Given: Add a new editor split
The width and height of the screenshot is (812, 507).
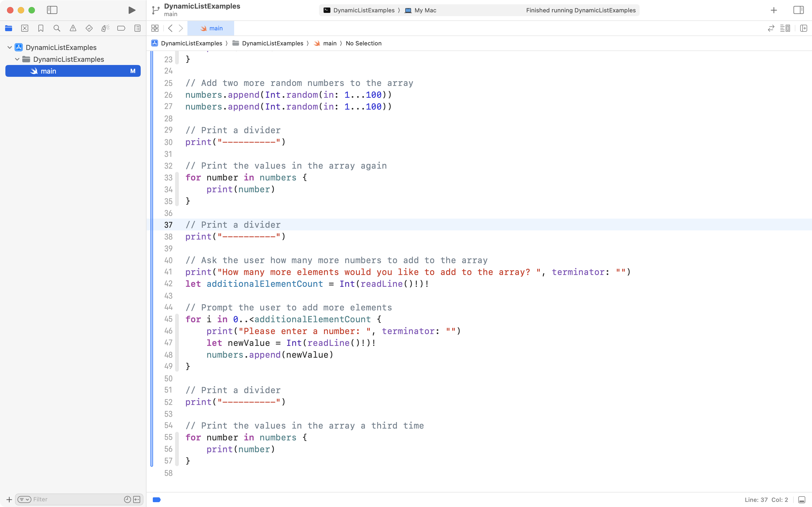Looking at the screenshot, I should pyautogui.click(x=804, y=28).
